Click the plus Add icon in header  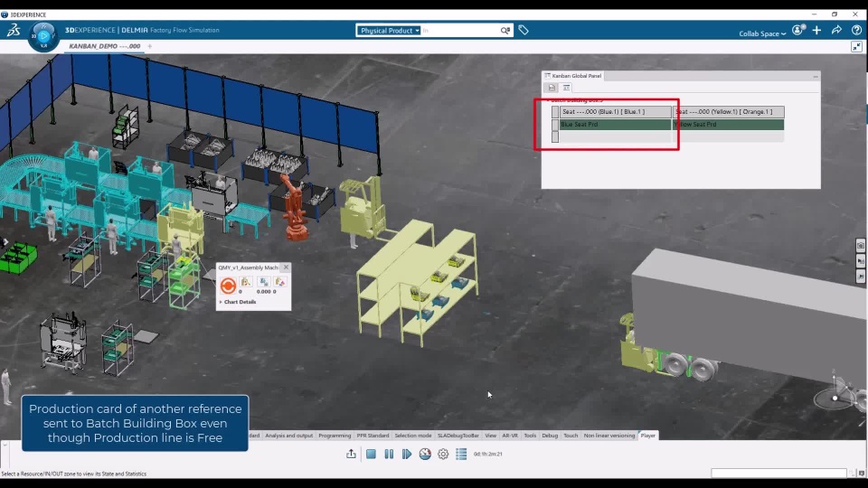coord(817,31)
